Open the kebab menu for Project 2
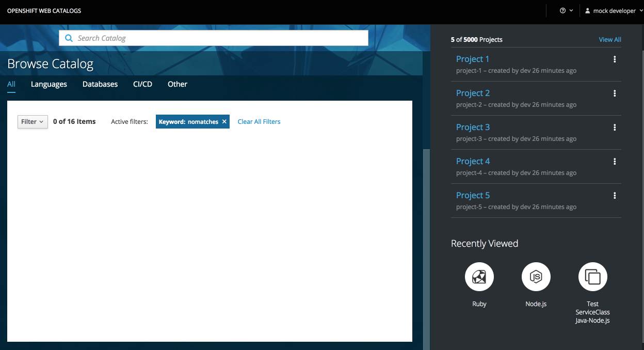 tap(615, 93)
